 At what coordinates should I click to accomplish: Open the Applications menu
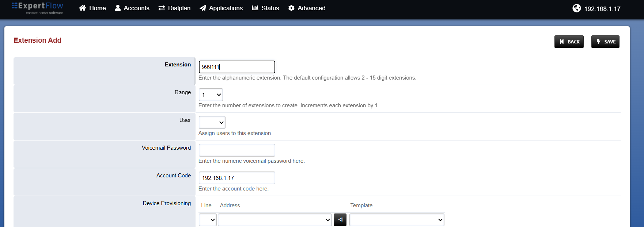pos(221,8)
